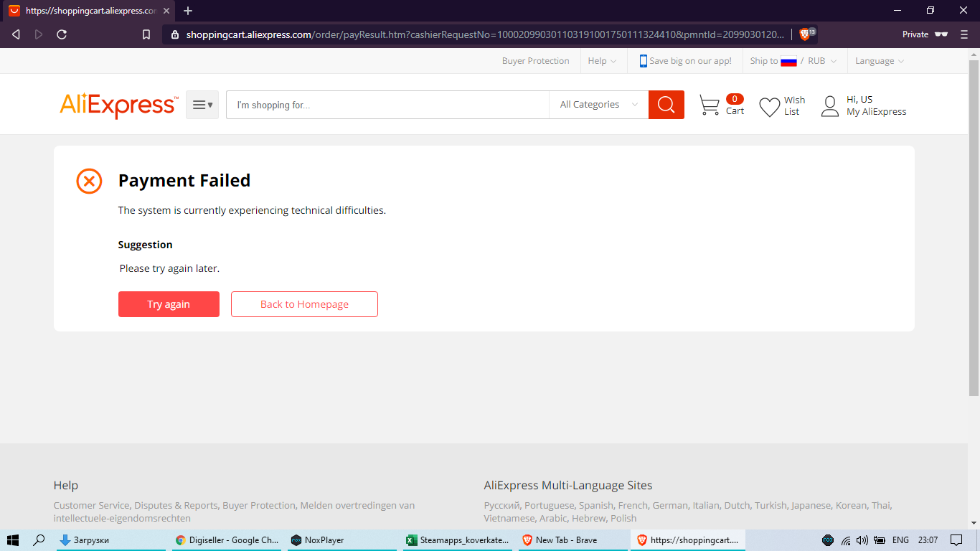Open the Wish List heart icon

769,107
